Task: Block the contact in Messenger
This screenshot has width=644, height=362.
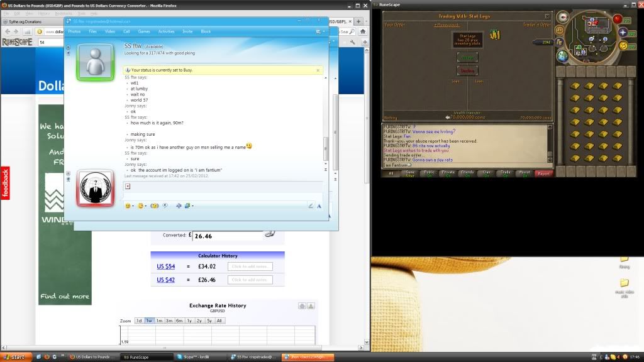Action: [206, 31]
